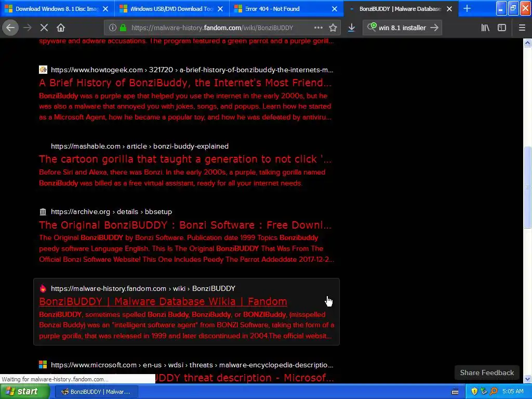Viewport: 532px width, 399px height.
Task: Click the mashable.com result URL breadcrumb
Action: 140,146
